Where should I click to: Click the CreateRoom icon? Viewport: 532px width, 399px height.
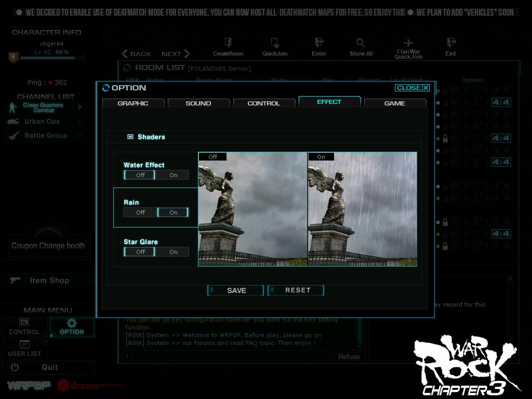pyautogui.click(x=228, y=43)
